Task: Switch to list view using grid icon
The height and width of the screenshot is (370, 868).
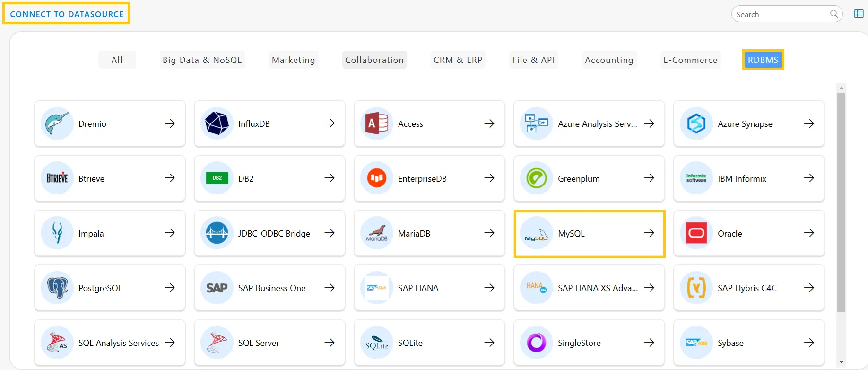Action: tap(859, 14)
